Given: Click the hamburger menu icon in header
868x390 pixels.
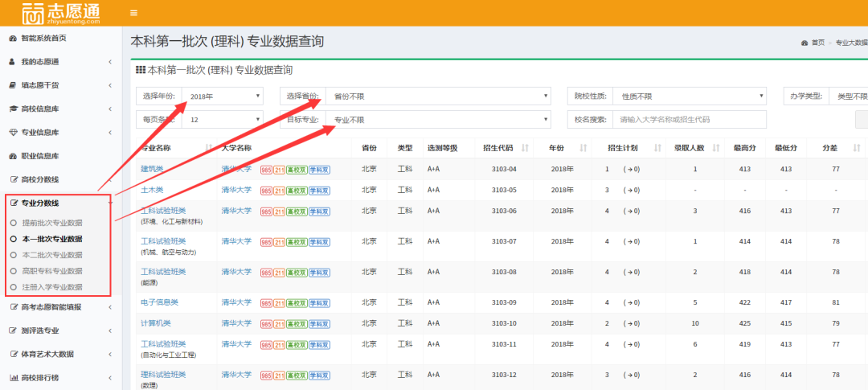Looking at the screenshot, I should point(133,13).
